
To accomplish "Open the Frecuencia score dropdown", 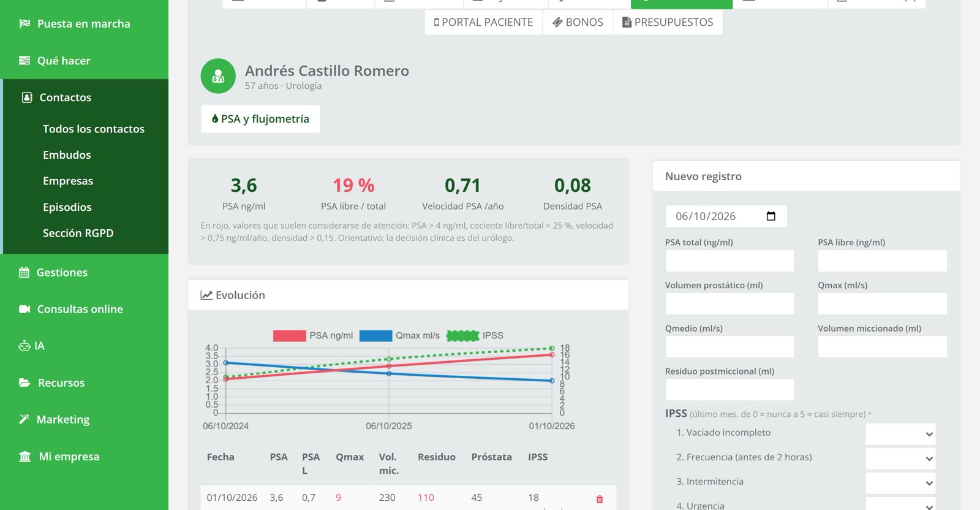I will pyautogui.click(x=900, y=459).
